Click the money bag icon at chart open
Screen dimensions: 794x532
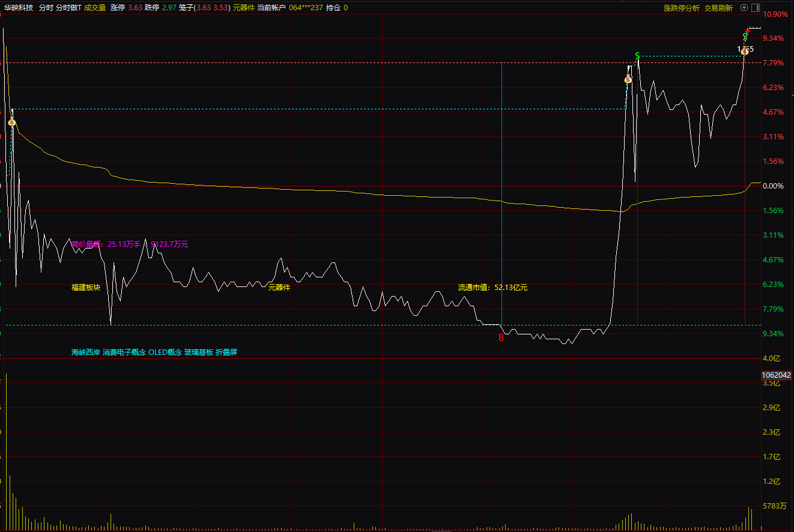[12, 122]
